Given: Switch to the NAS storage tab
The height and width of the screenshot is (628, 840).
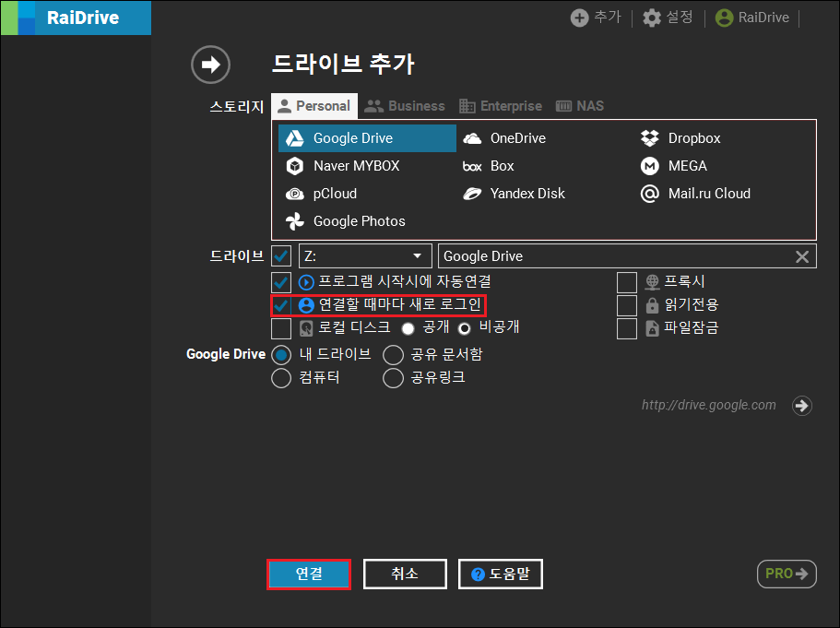Looking at the screenshot, I should [580, 106].
